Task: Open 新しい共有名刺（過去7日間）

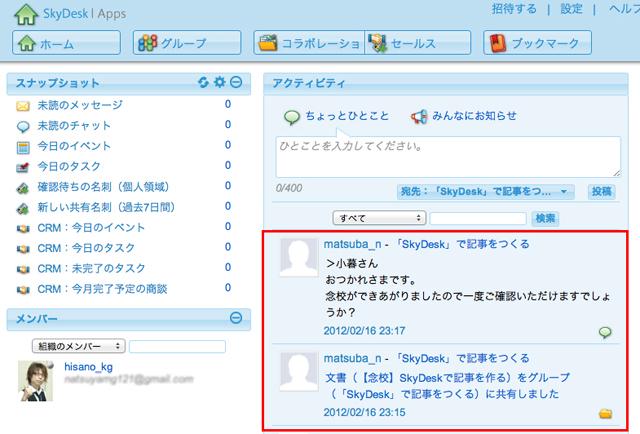Action: tap(106, 207)
